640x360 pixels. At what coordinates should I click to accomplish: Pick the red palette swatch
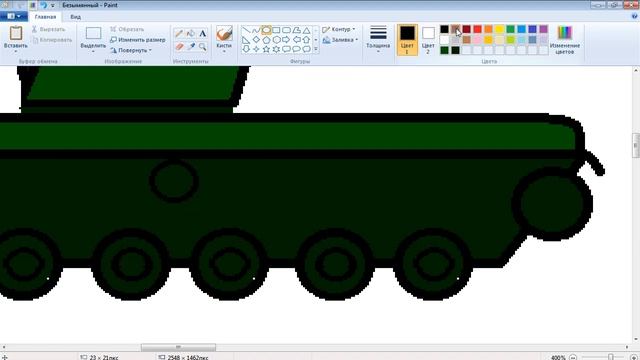[x=477, y=29]
